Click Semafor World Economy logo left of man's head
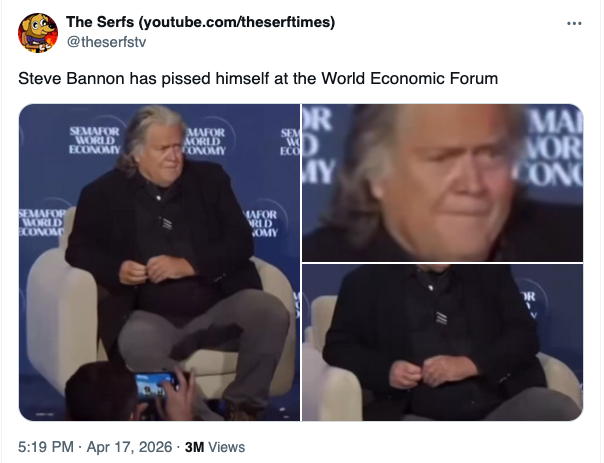Screen dimensions: 604x463 coord(94,141)
